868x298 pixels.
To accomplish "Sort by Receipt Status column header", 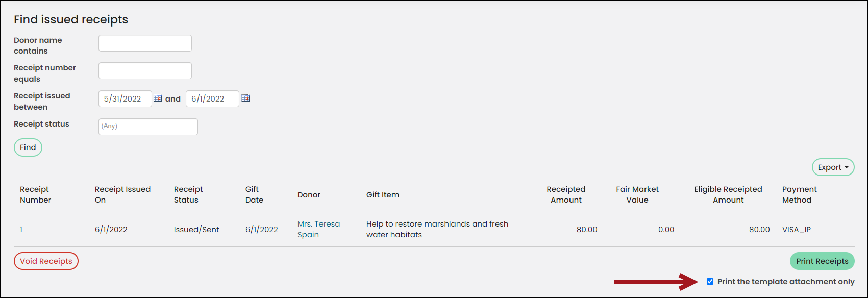I will coord(188,194).
